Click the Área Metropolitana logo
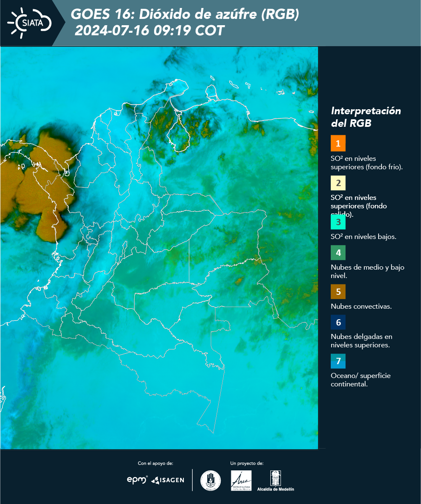 point(241,480)
